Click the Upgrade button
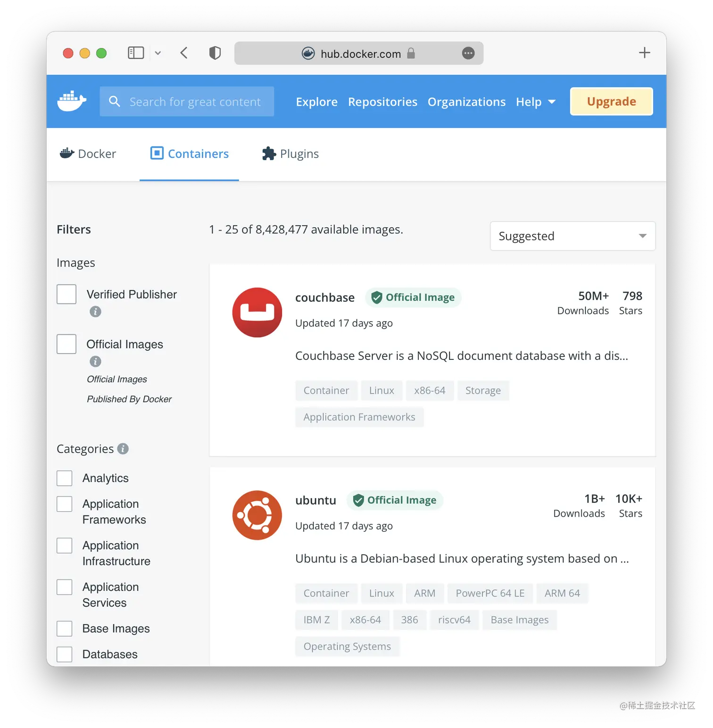The width and height of the screenshot is (713, 728). [x=612, y=101]
